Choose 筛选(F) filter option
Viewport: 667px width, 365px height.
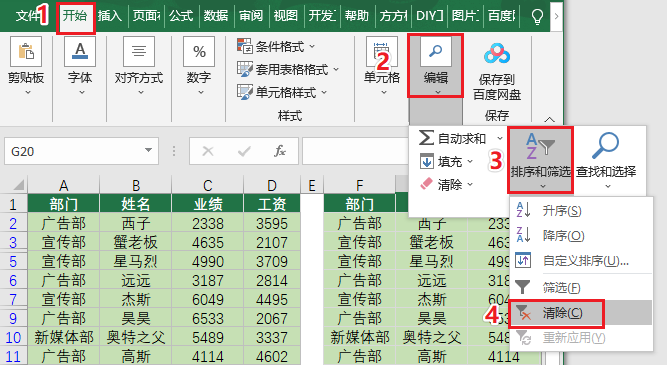[581, 288]
